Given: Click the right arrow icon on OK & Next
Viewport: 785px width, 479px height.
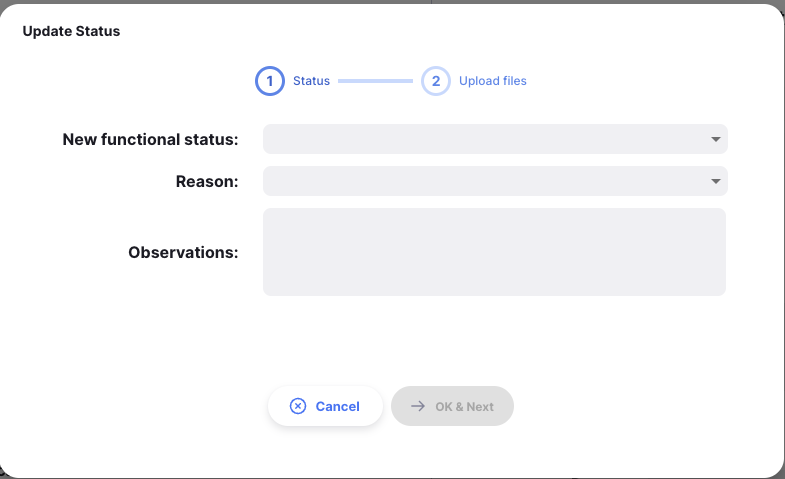Looking at the screenshot, I should pos(418,406).
